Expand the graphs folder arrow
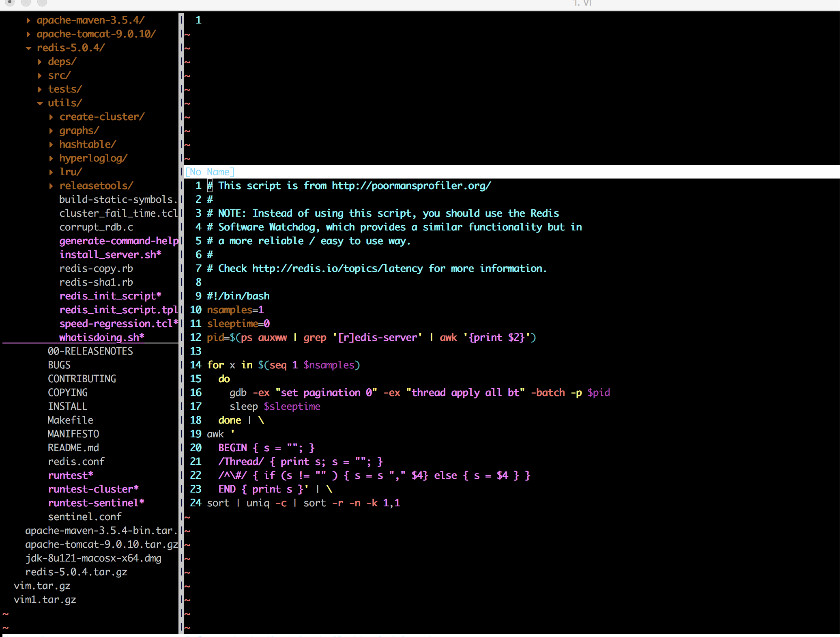The width and height of the screenshot is (840, 637). [x=51, y=131]
